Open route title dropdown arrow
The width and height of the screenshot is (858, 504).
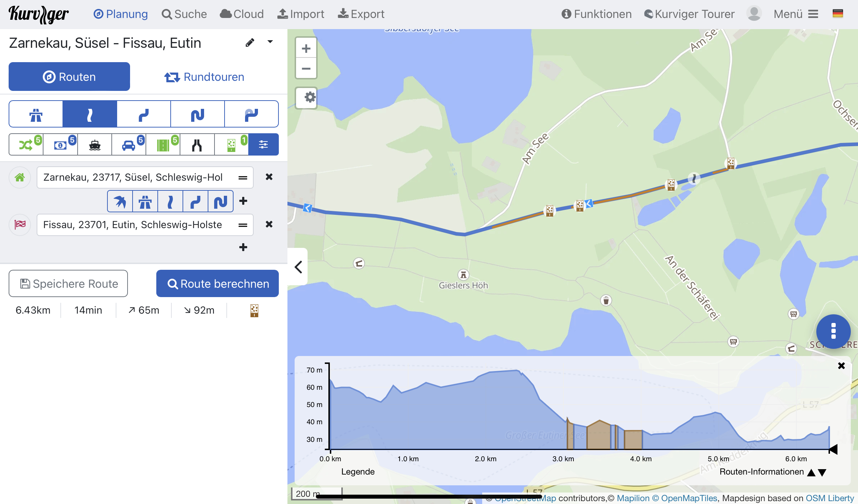(270, 42)
